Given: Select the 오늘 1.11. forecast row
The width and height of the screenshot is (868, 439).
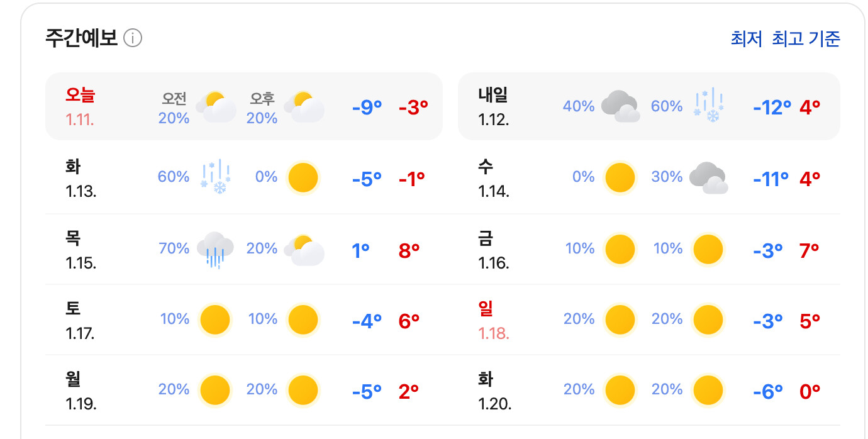Looking at the screenshot, I should [x=243, y=106].
